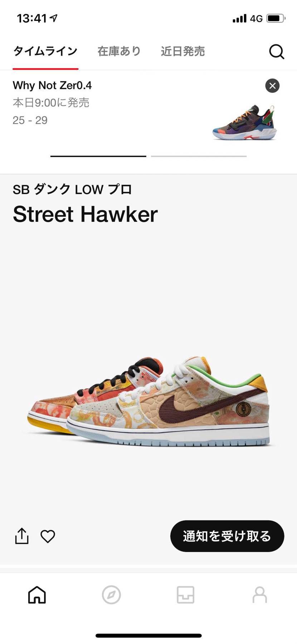Open the home tab icon
This screenshot has height=644, width=297.
pyautogui.click(x=37, y=595)
